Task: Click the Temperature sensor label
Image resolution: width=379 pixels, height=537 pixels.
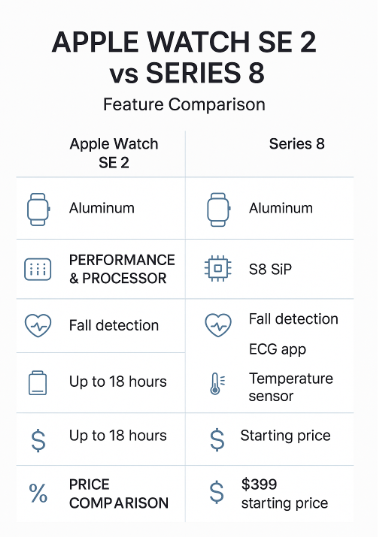Action: point(291,387)
